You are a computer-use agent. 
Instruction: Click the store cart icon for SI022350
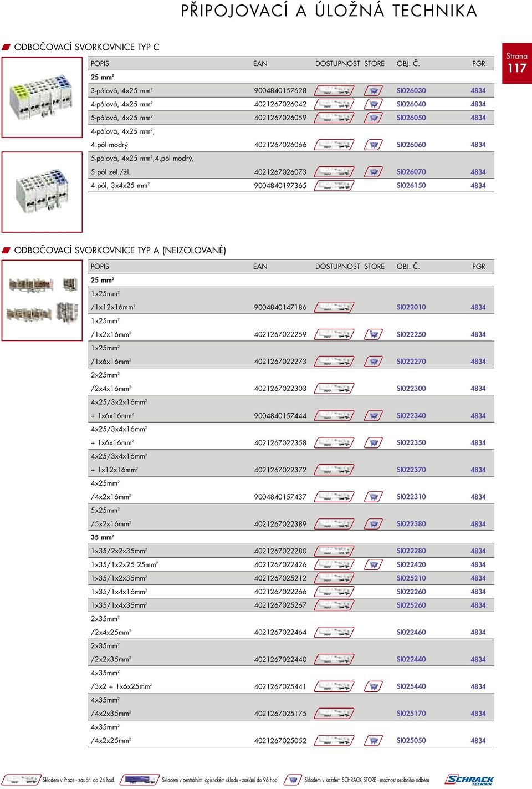pyautogui.click(x=374, y=443)
